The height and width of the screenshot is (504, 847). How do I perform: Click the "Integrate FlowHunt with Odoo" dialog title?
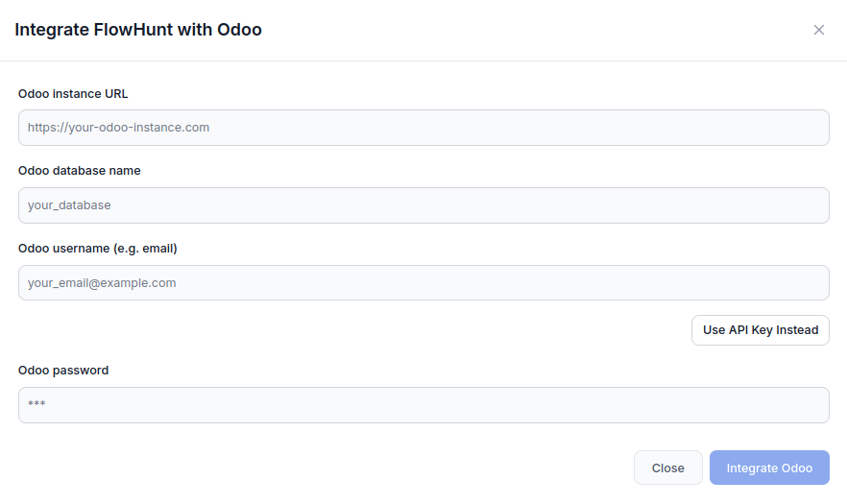pos(138,30)
